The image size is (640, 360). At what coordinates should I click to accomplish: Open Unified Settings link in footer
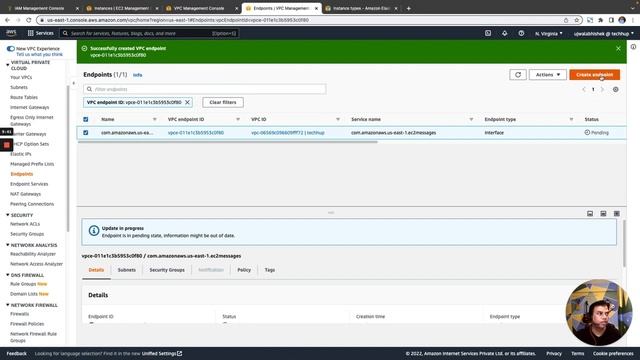162,353
